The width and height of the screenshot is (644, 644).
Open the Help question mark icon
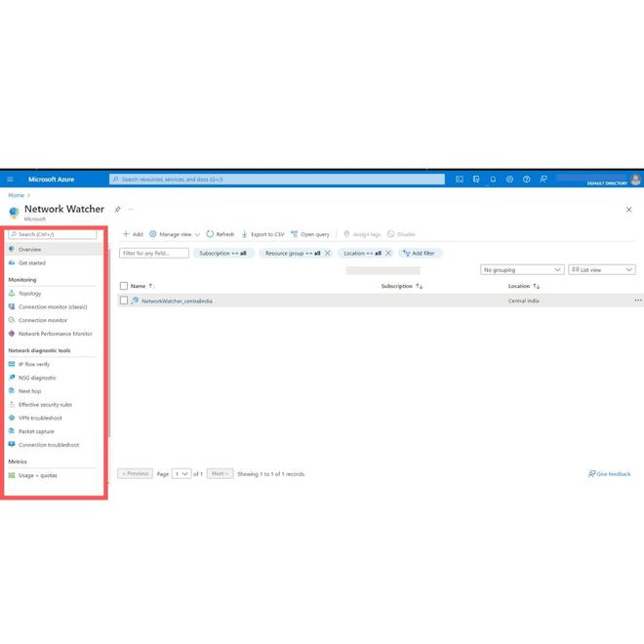click(x=526, y=180)
